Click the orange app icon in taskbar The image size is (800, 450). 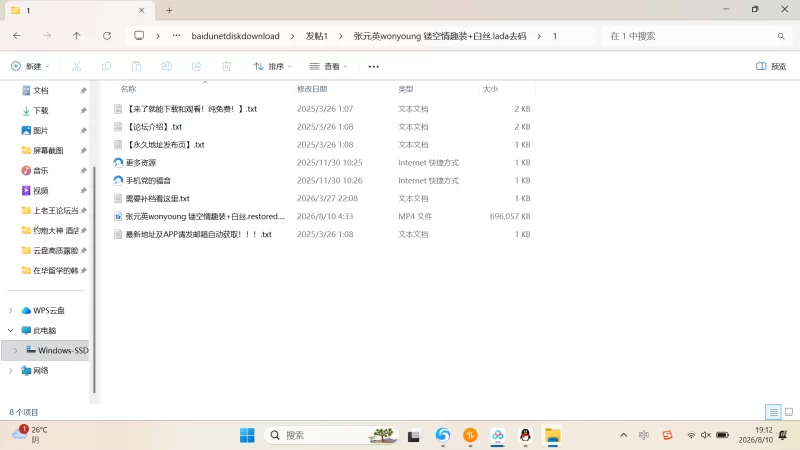470,435
